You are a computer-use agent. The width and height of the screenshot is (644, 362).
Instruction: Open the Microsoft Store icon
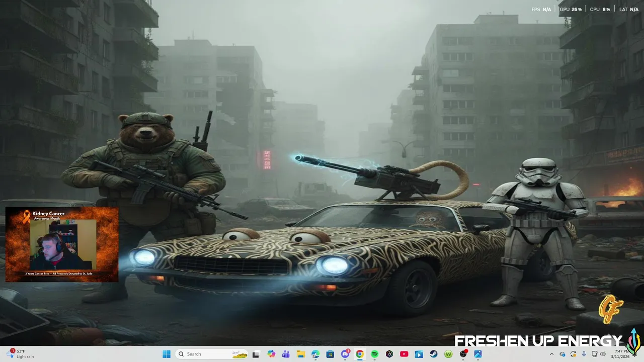pyautogui.click(x=330, y=354)
